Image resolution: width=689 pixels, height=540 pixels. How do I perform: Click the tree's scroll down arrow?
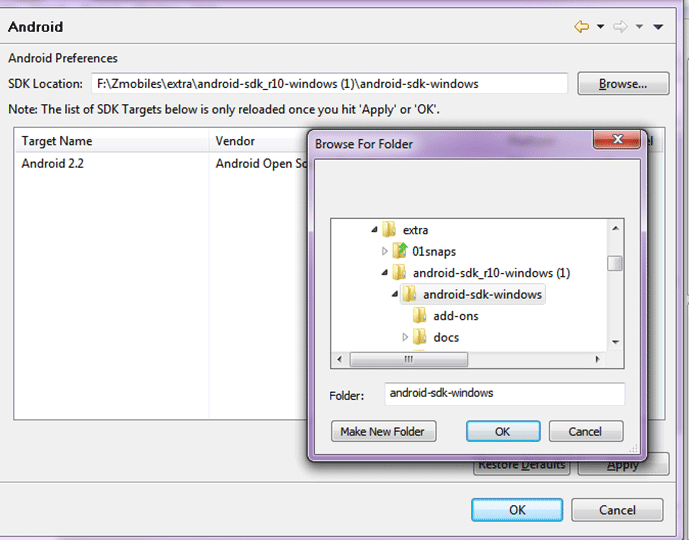(x=616, y=342)
